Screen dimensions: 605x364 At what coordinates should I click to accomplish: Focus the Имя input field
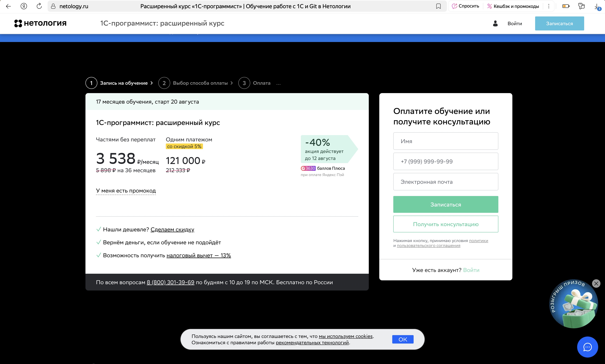tap(445, 141)
